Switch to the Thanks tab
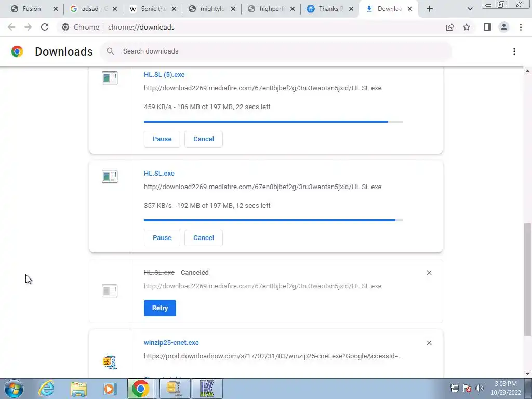 click(327, 9)
